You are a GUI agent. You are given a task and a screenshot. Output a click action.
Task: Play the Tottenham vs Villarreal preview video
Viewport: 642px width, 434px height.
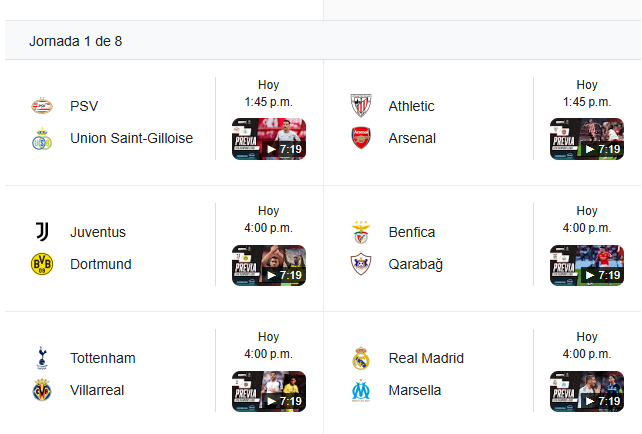(x=269, y=391)
